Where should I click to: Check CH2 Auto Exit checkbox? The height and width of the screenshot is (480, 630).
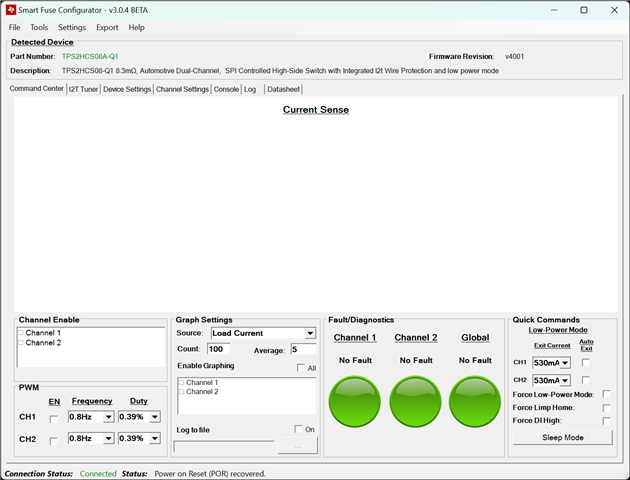click(585, 380)
